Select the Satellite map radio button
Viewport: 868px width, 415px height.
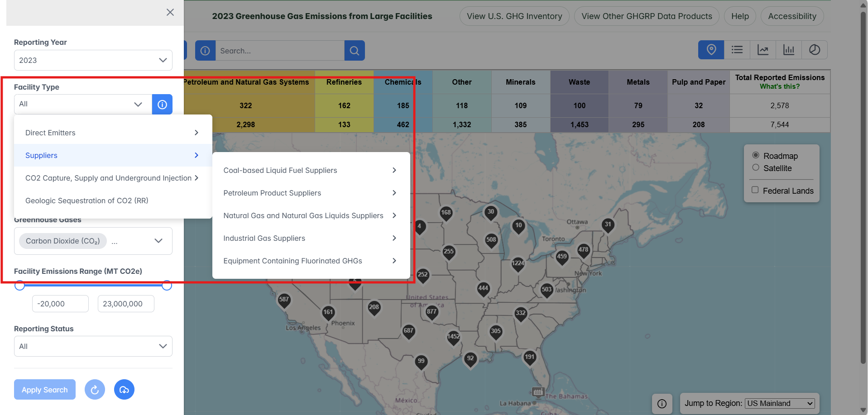click(756, 167)
